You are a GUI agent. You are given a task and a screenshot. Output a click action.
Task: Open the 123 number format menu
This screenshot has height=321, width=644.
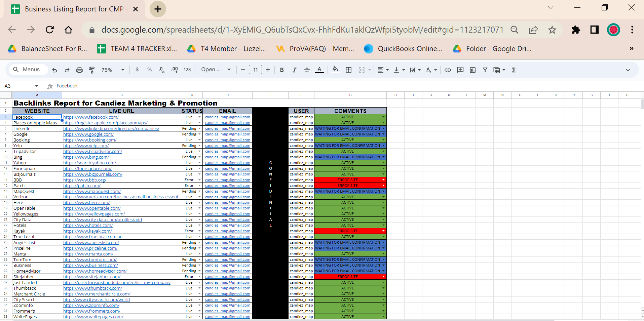[x=187, y=70]
